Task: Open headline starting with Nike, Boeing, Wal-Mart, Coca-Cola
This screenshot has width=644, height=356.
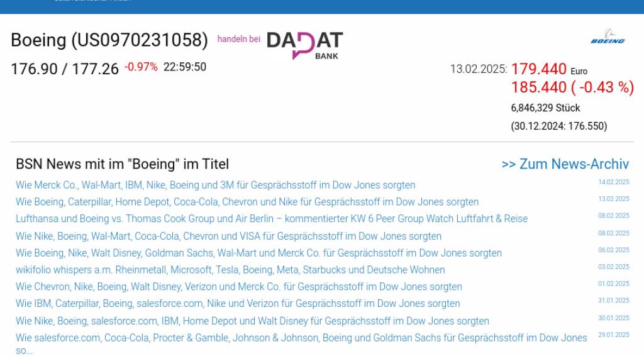Action: tap(228, 236)
